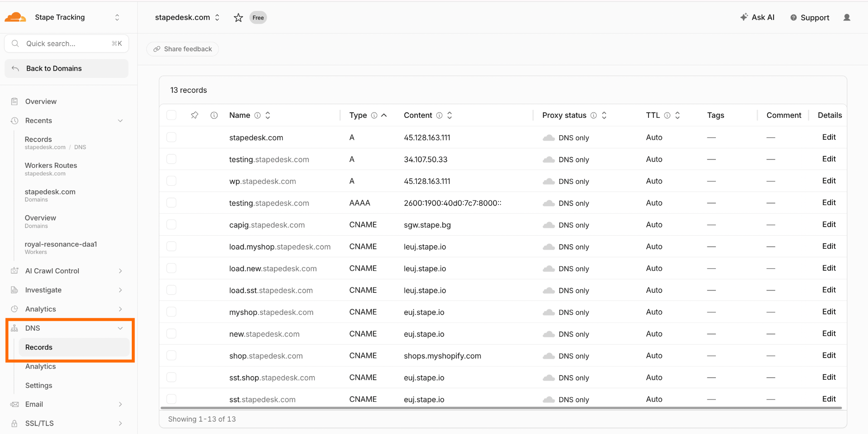Check the wp.stapedesk.com record
The image size is (868, 434).
coord(171,181)
